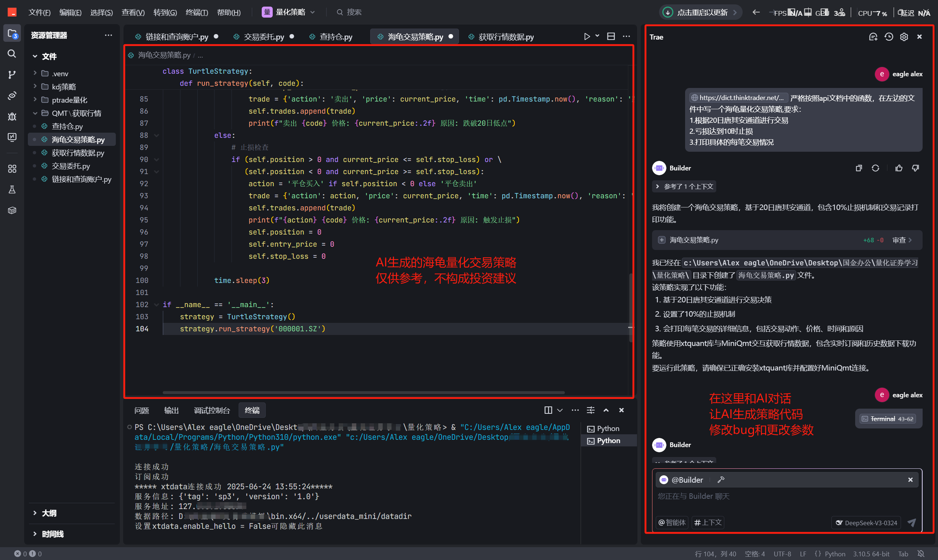Expand the 参考了 1 个上下文 section
The image size is (938, 560).
coord(684,187)
